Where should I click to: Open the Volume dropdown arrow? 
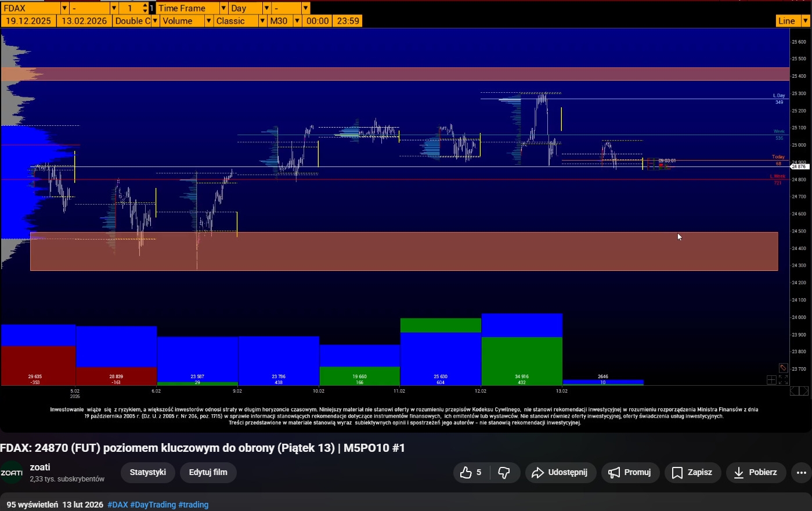(x=208, y=21)
